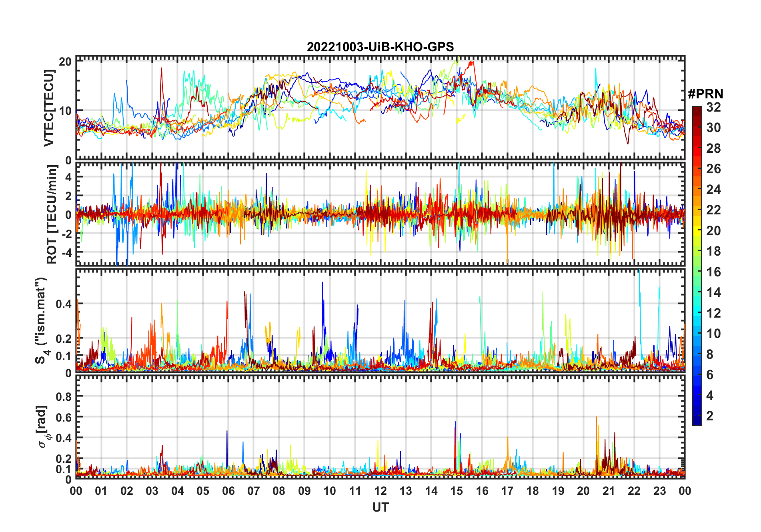Click colorbar tick label 16
This screenshot has height=532, width=761.
(x=713, y=272)
